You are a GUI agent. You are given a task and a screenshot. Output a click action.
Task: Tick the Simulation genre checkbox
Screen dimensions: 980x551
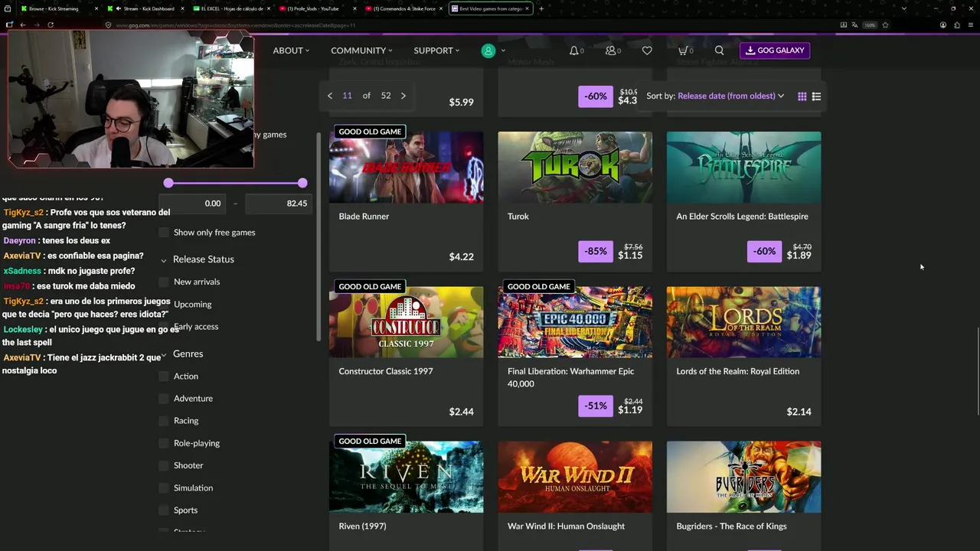(164, 487)
